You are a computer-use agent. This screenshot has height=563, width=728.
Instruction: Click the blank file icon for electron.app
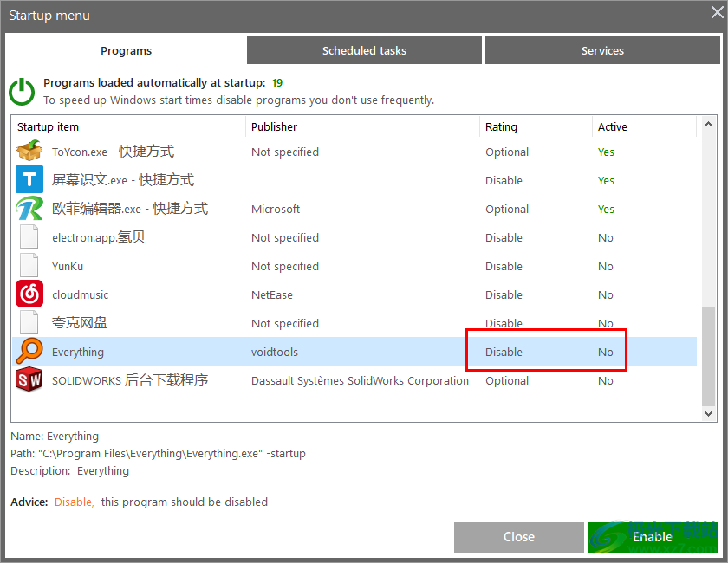tap(29, 236)
